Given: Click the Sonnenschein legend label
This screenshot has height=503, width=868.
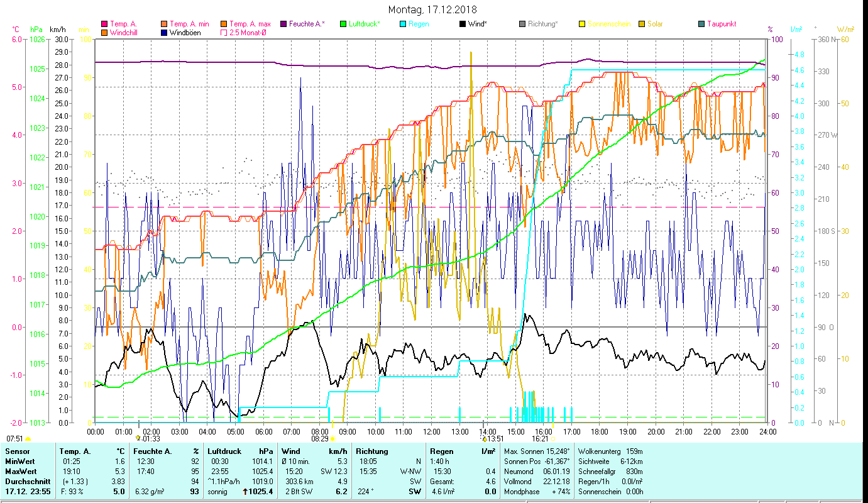Looking at the screenshot, I should coord(612,25).
